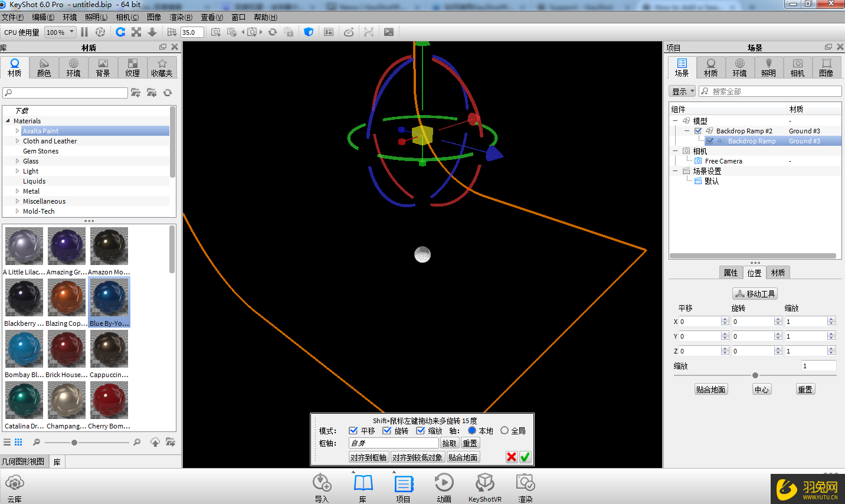Click the blue shield icon in toolbar
845x504 pixels.
(309, 32)
